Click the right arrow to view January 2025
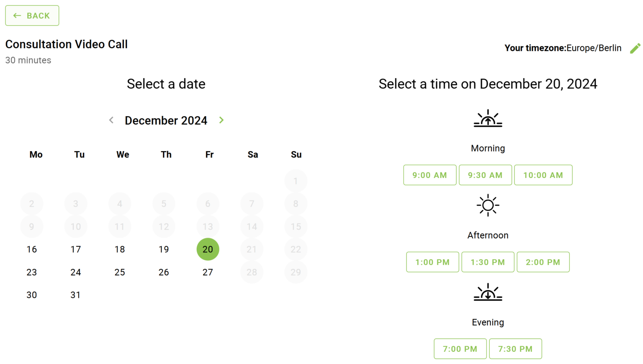This screenshot has width=643, height=364. coord(221,120)
